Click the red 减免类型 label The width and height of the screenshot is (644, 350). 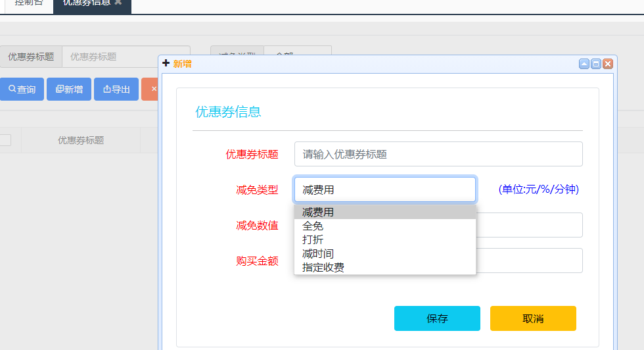257,189
